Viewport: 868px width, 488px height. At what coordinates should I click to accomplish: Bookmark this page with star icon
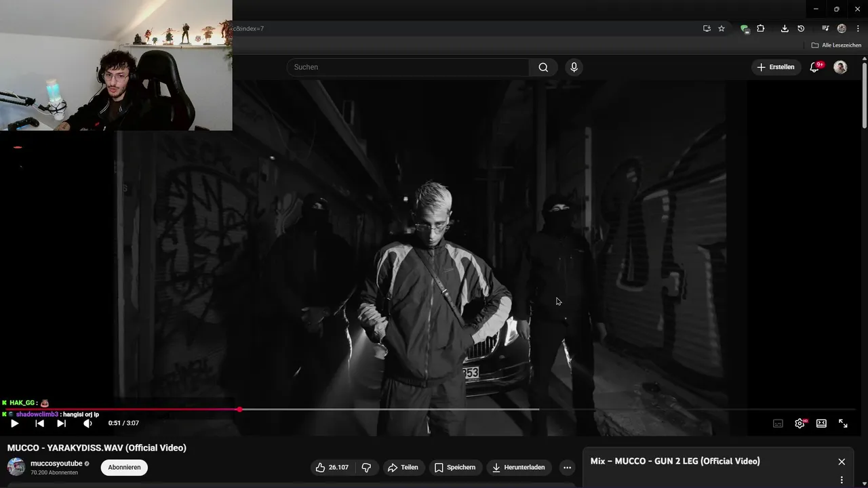(722, 28)
